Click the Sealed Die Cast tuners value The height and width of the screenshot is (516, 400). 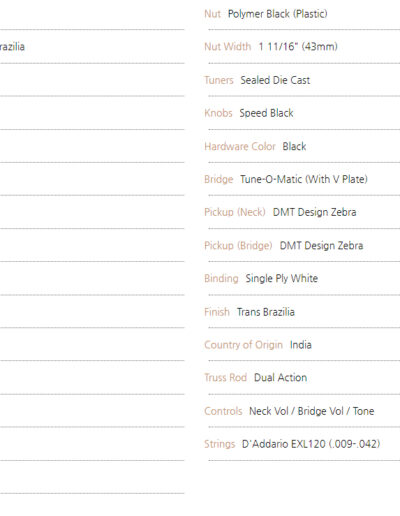click(275, 80)
